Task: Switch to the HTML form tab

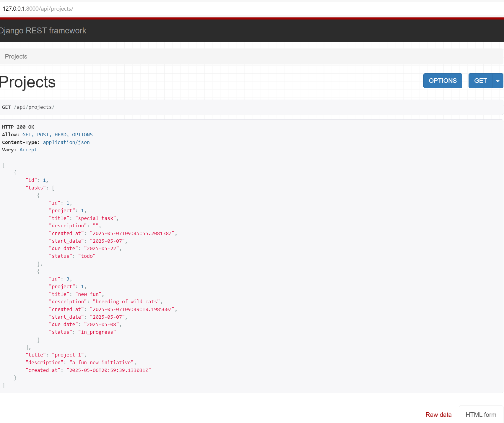Action: click(x=481, y=415)
